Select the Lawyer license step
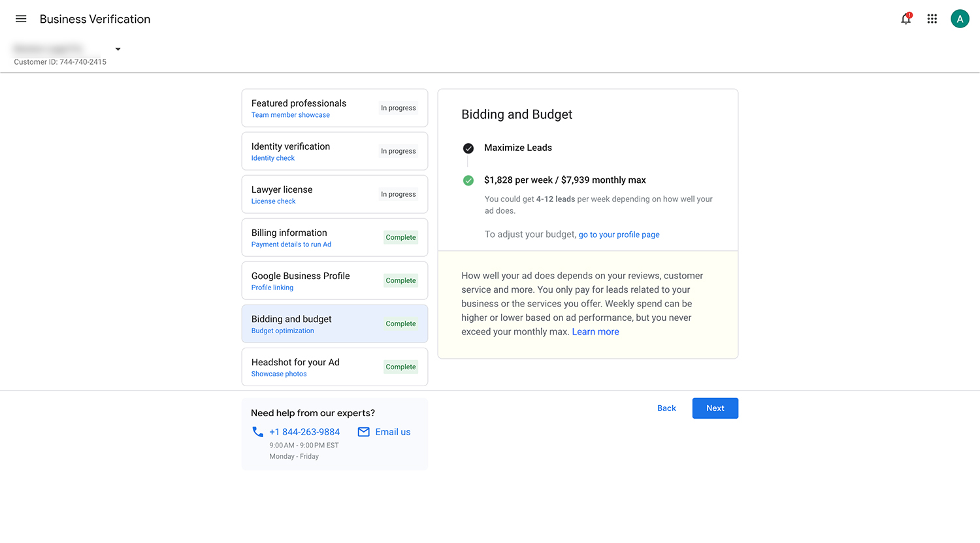980x543 pixels. pos(335,195)
